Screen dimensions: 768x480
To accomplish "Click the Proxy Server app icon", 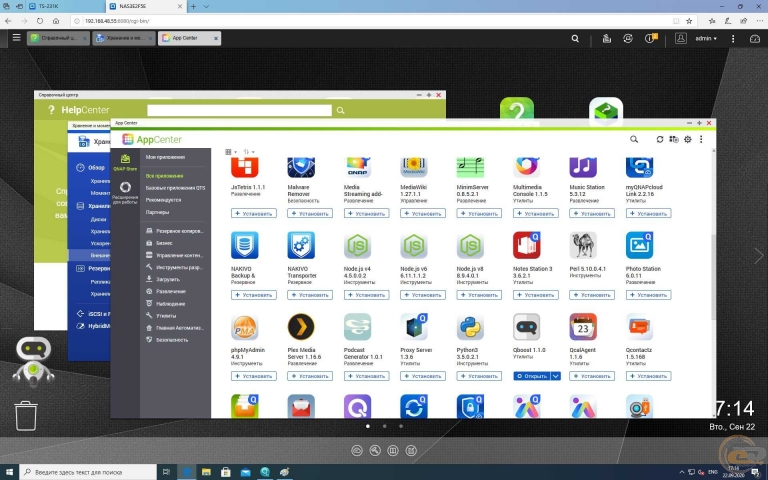I will click(x=414, y=327).
